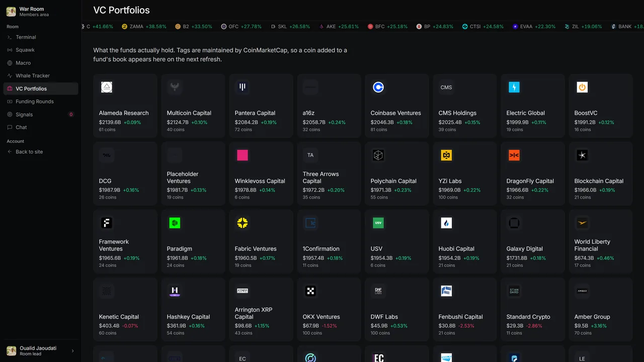Click the Fabric Ventures logo
The width and height of the screenshot is (644, 362).
(243, 223)
